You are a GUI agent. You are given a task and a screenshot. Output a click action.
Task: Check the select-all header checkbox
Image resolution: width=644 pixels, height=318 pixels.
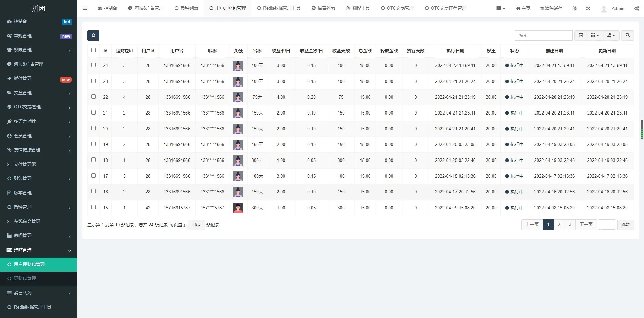tap(93, 50)
